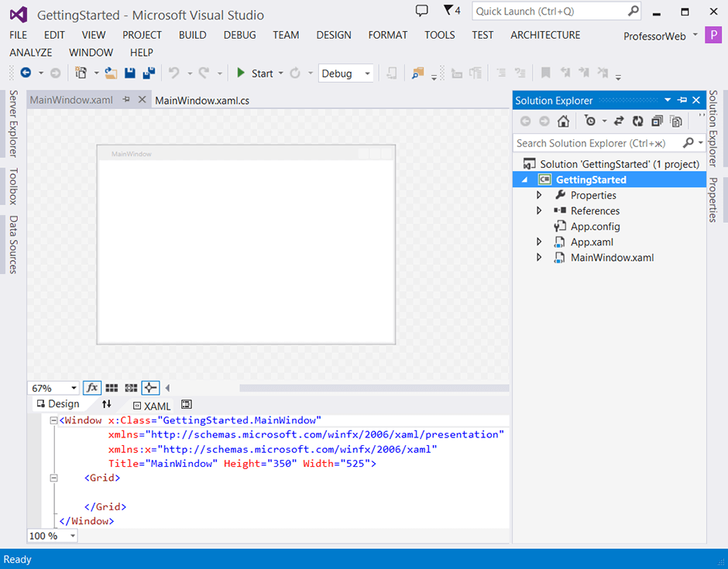Image resolution: width=728 pixels, height=569 pixels.
Task: Switch to the MainWindow.xaml.cs tab
Action: point(202,100)
